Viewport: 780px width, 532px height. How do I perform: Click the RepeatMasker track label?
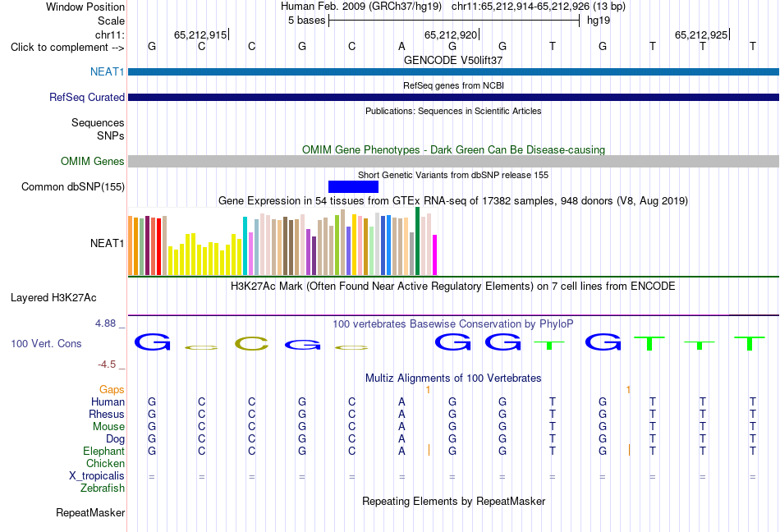click(x=90, y=512)
